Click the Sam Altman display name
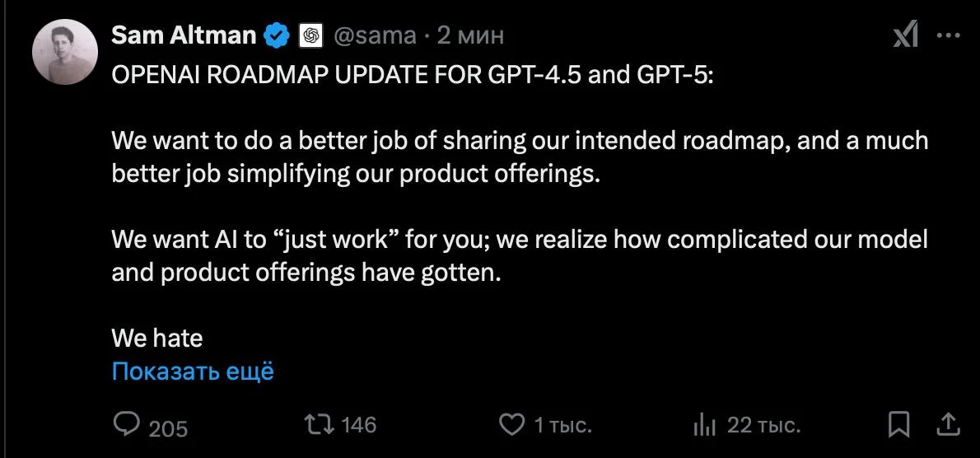 [x=183, y=35]
